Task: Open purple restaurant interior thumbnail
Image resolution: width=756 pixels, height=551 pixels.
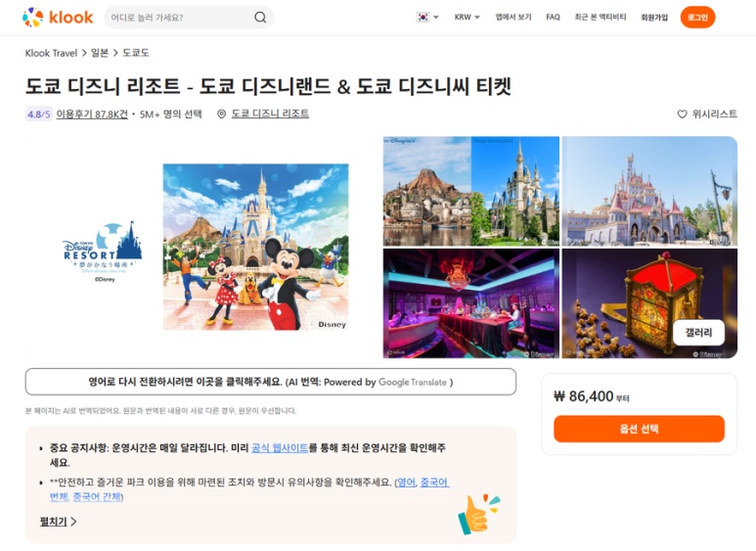Action: click(x=471, y=303)
